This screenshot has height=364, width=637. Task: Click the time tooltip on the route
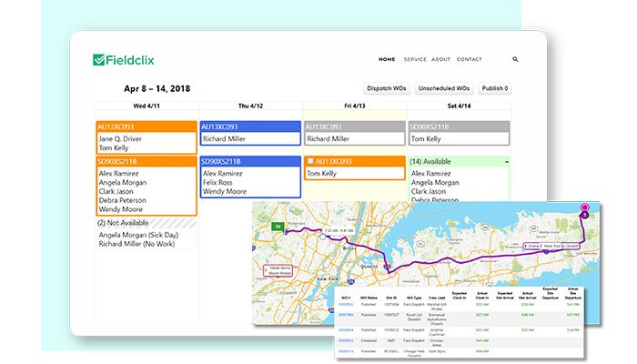(x=338, y=232)
